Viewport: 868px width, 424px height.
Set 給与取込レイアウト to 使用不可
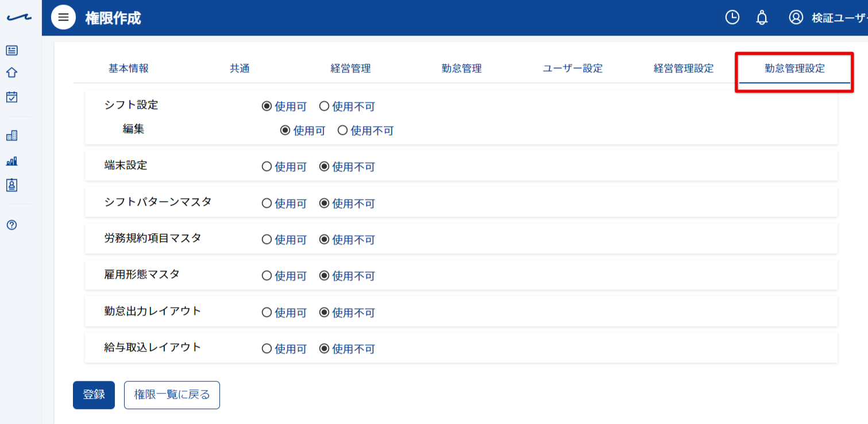click(x=324, y=349)
